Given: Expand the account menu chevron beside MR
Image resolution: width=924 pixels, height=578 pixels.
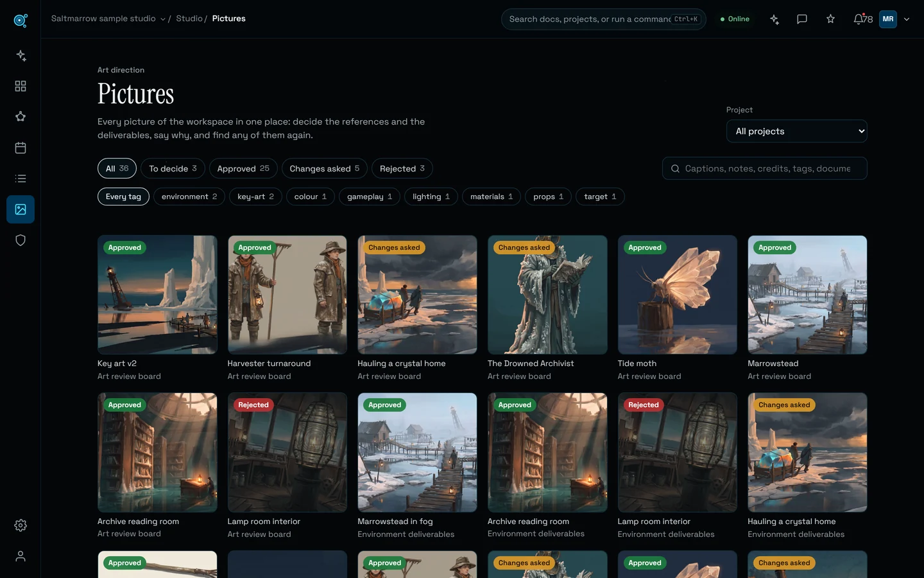Looking at the screenshot, I should [907, 19].
